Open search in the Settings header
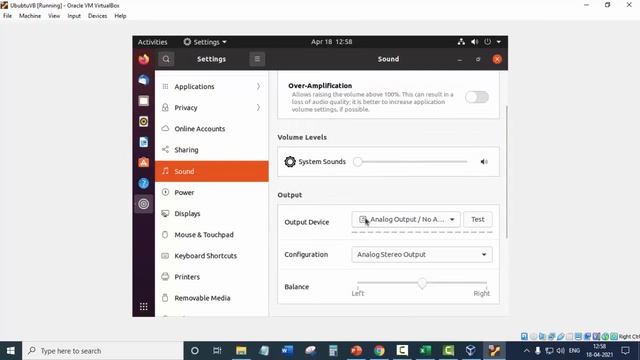 tap(166, 59)
